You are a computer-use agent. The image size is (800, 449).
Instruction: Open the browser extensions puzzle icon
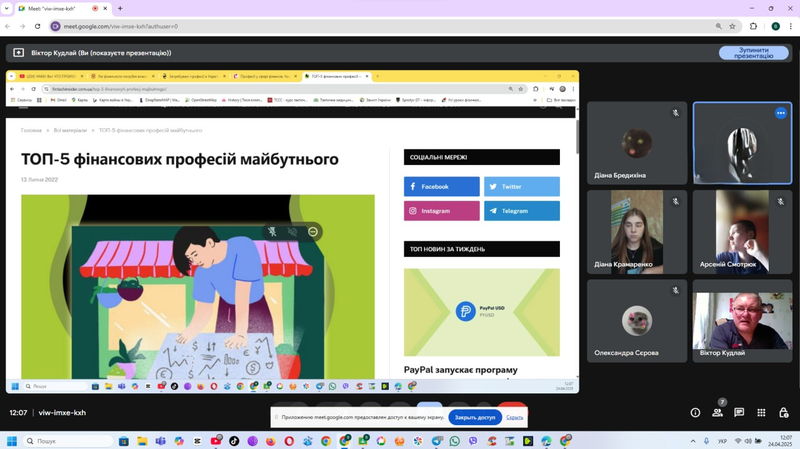pyautogui.click(x=753, y=26)
